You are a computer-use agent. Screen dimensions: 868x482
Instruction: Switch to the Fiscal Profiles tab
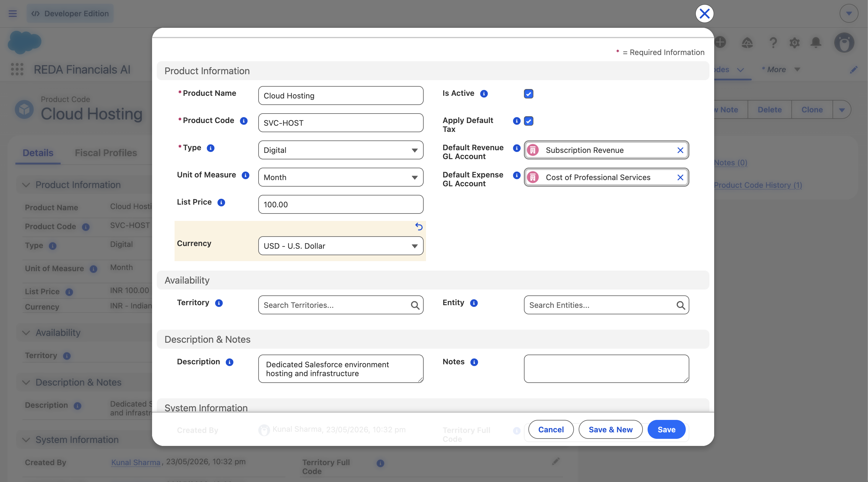106,153
